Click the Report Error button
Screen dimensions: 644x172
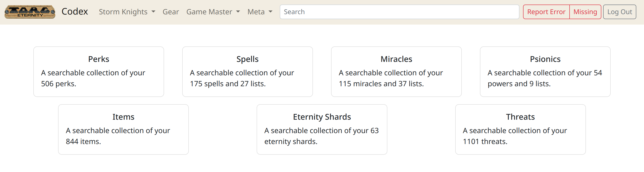point(546,12)
